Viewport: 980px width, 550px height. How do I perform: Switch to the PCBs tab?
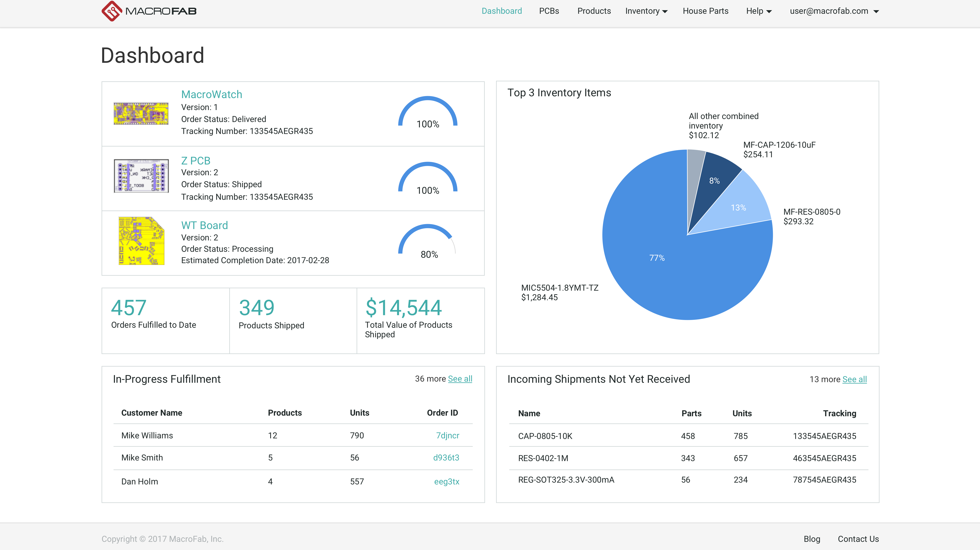coord(549,11)
